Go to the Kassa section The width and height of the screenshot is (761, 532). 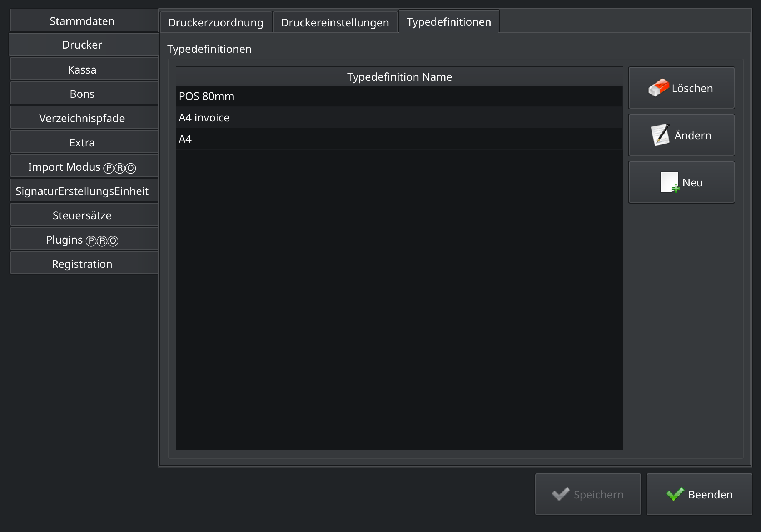tap(84, 70)
